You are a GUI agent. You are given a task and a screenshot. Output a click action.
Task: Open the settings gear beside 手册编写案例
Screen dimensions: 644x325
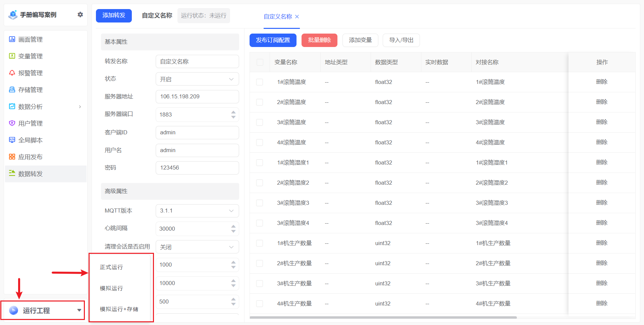tap(80, 15)
